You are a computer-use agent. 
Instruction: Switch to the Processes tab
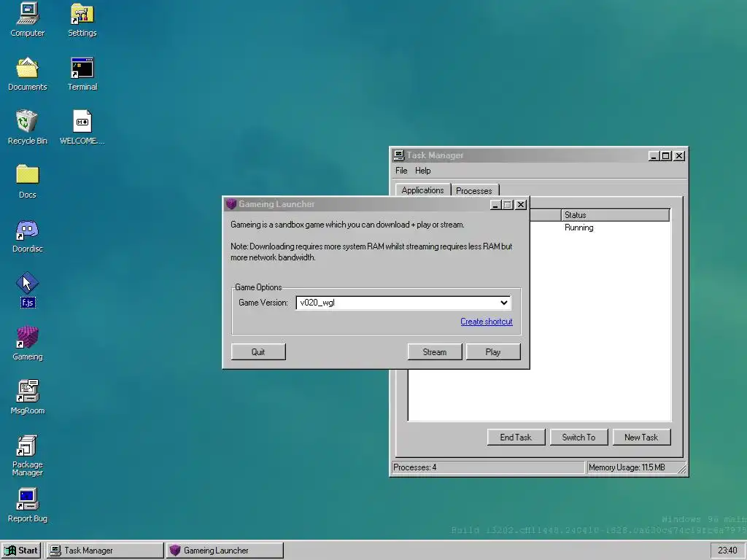pyautogui.click(x=474, y=190)
